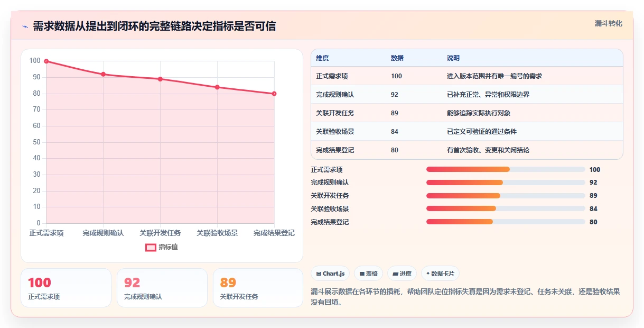644x328 pixels.
Task: Click description 有首次验收、变更和关闭结论
Action: (488, 150)
